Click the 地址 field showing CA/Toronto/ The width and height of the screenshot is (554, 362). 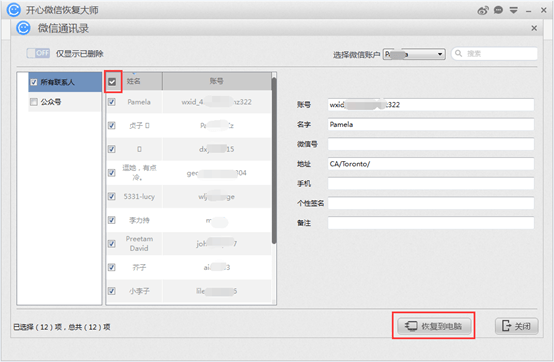click(431, 164)
